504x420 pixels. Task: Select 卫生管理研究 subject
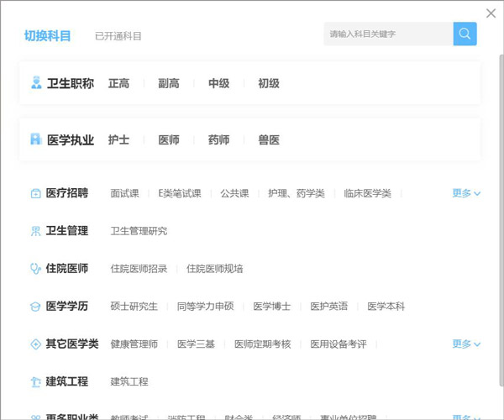click(x=139, y=231)
